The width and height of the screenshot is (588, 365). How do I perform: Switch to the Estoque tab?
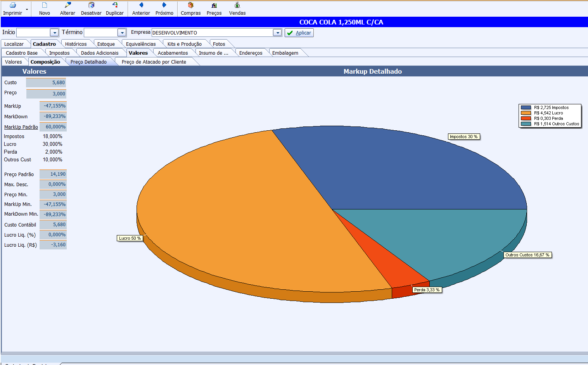(x=106, y=44)
